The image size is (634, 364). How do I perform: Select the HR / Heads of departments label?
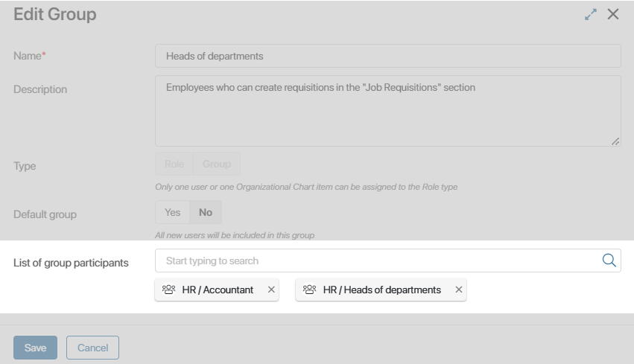coord(381,290)
